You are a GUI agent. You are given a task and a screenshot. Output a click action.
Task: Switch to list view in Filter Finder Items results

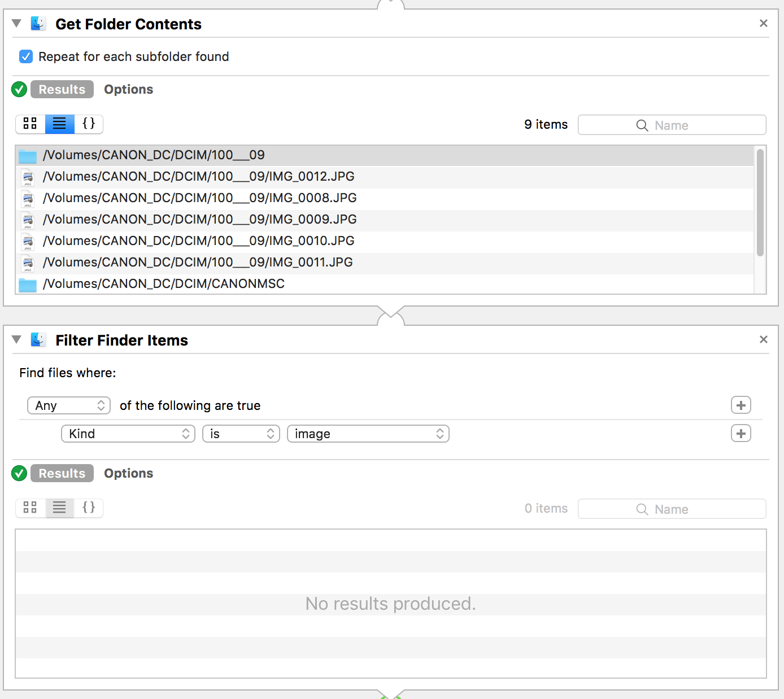tap(59, 508)
